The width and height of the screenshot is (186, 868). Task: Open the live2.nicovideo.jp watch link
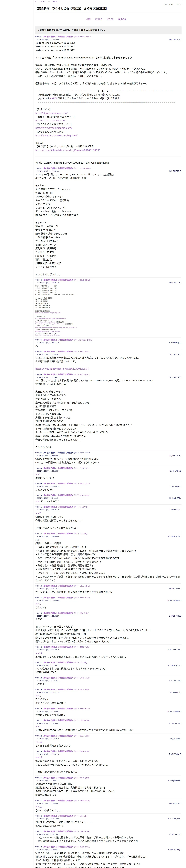point(62,369)
